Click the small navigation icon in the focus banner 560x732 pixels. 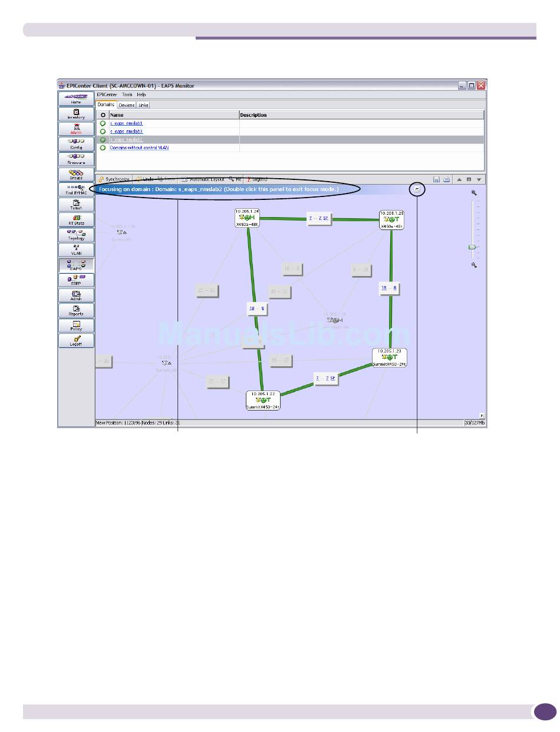417,189
